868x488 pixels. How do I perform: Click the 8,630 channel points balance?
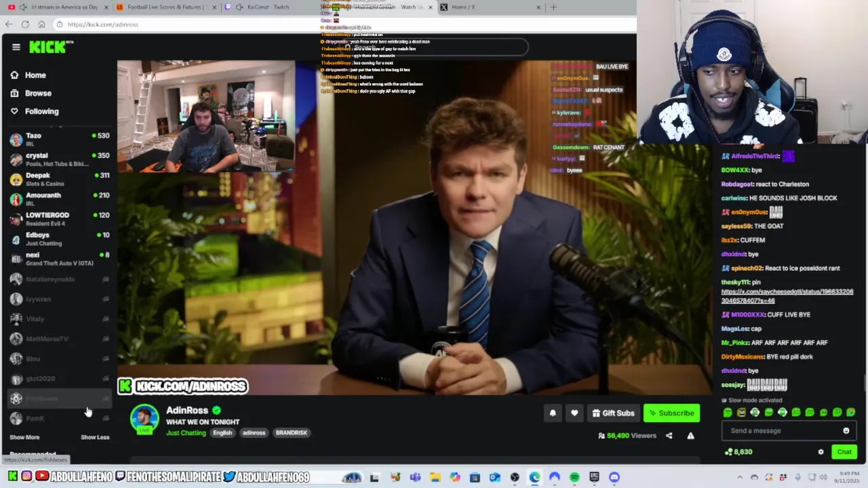pos(738,452)
